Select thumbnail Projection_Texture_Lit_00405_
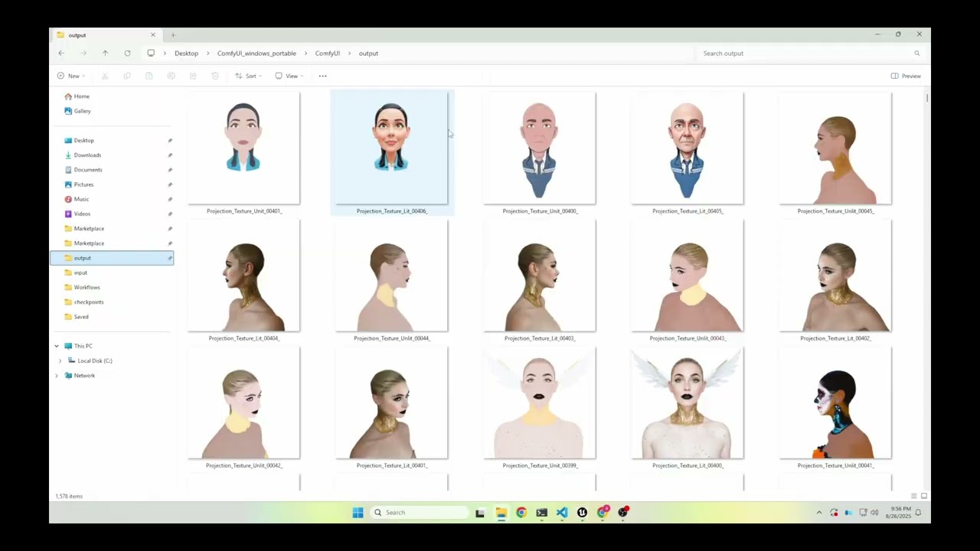980x551 pixels. click(688, 148)
